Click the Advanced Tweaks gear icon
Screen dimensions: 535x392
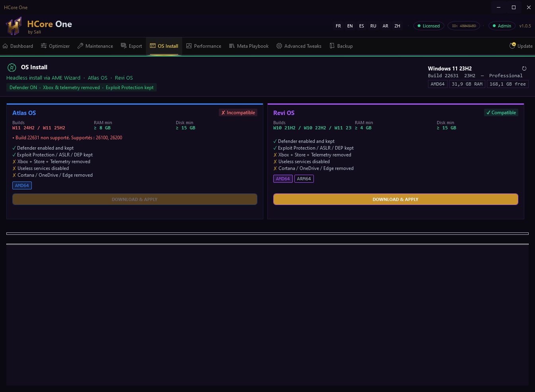pos(279,46)
